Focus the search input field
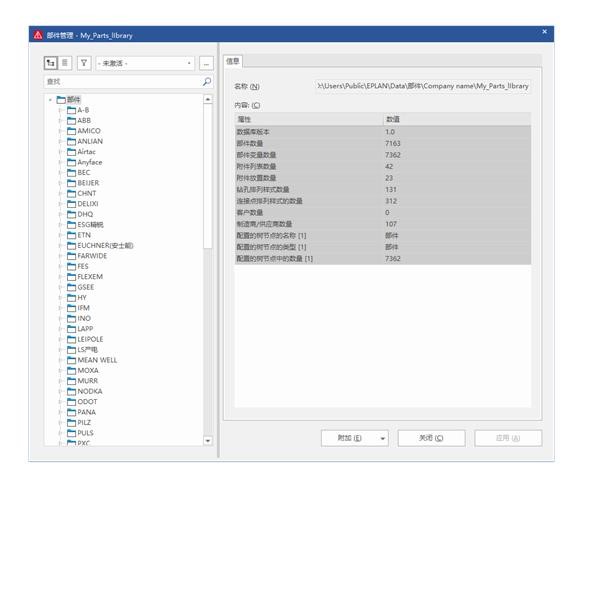 pos(122,82)
